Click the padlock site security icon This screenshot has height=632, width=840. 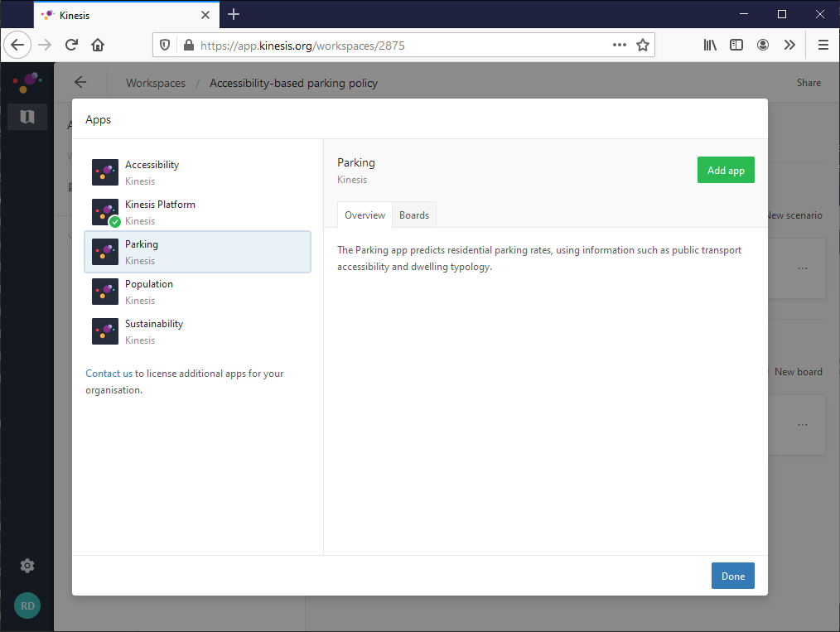(x=189, y=46)
